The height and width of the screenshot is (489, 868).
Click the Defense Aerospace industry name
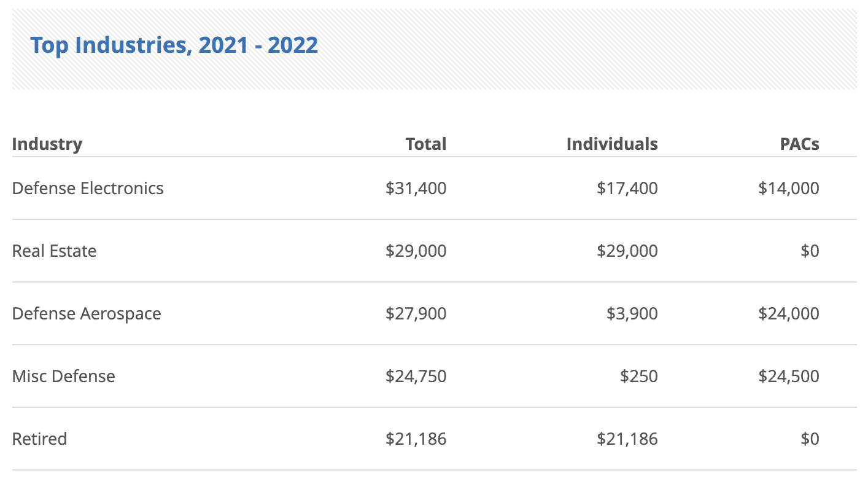point(87,313)
